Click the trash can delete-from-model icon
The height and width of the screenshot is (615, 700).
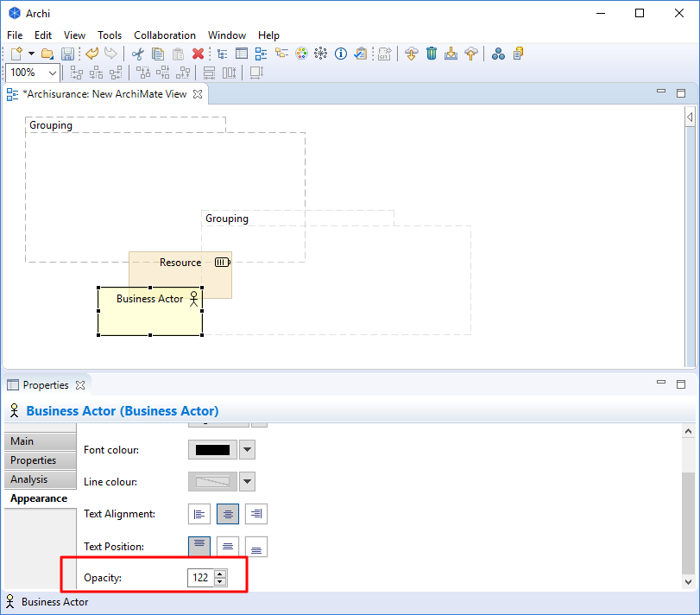432,54
